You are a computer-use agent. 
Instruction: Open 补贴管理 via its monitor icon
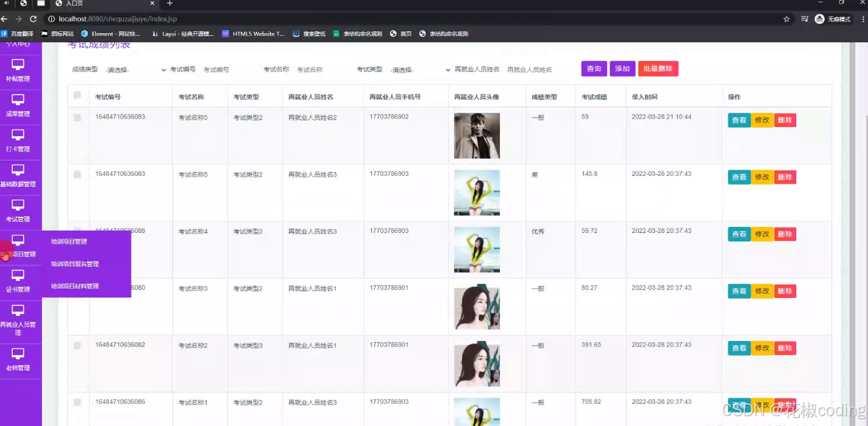18,64
